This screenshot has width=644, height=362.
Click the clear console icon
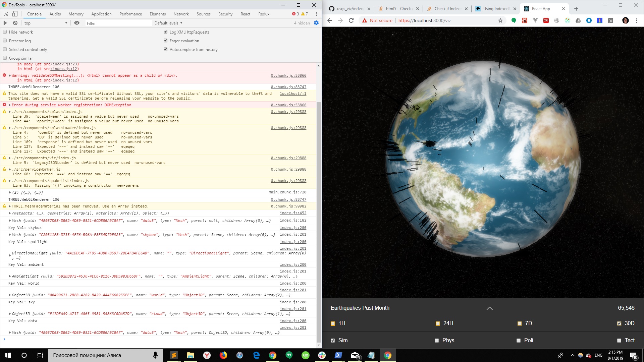(x=15, y=23)
